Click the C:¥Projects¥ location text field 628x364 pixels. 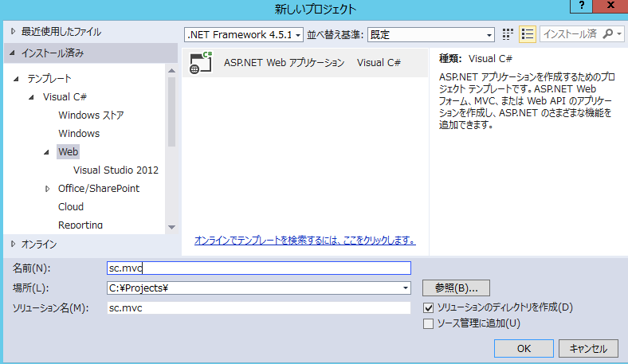point(253,288)
